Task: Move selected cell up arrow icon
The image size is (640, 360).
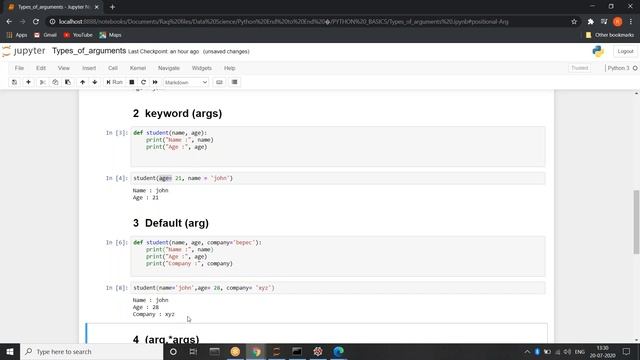Action: coord(82,82)
